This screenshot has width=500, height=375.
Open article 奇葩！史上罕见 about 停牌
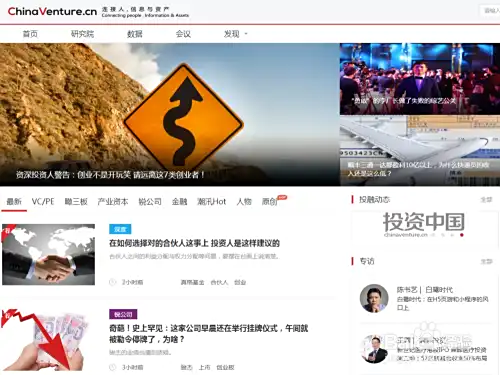pos(209,334)
